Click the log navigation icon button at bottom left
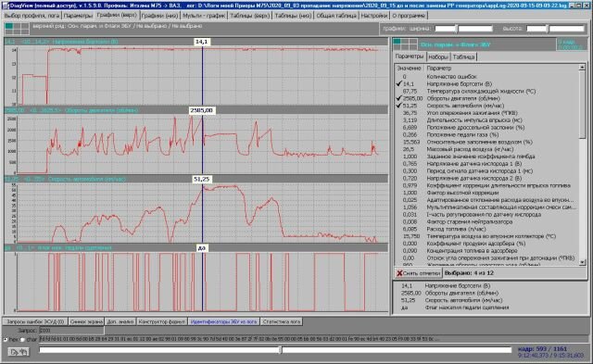The image size is (593, 364). (x=19, y=352)
